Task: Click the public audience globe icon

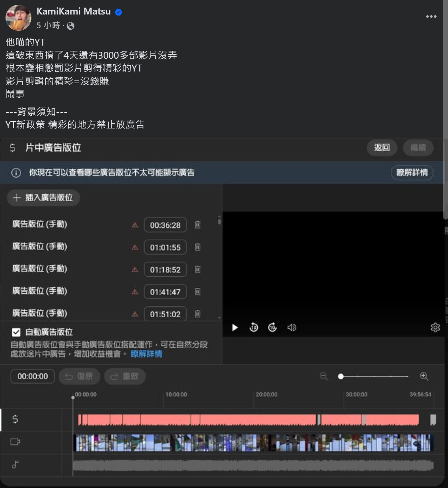Action: 70,26
